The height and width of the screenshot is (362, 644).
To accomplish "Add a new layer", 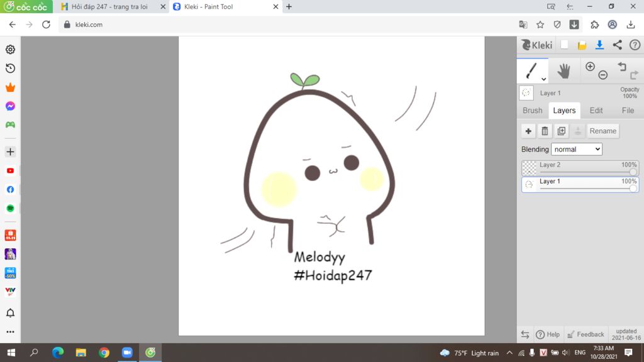I will [x=528, y=131].
